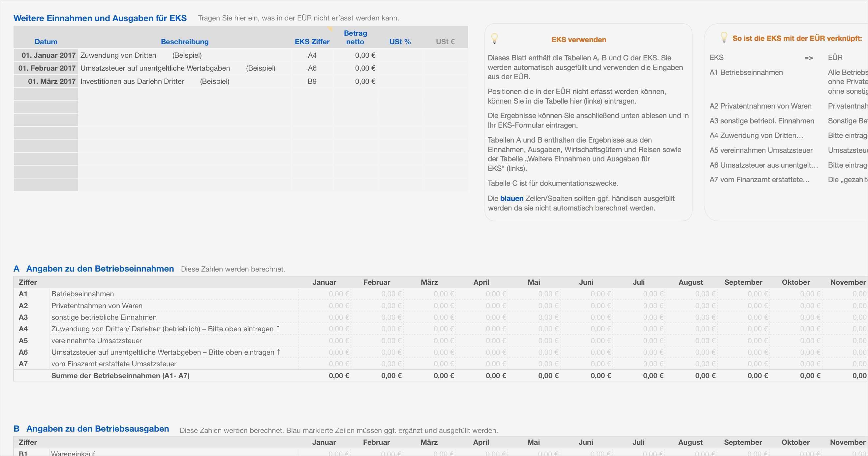Click the Betrag netto column header

click(x=355, y=37)
